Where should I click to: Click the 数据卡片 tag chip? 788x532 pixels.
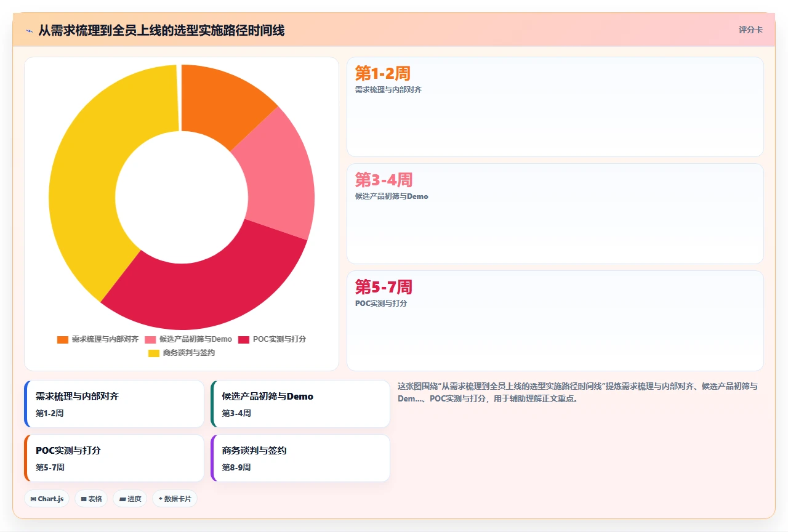tap(175, 499)
